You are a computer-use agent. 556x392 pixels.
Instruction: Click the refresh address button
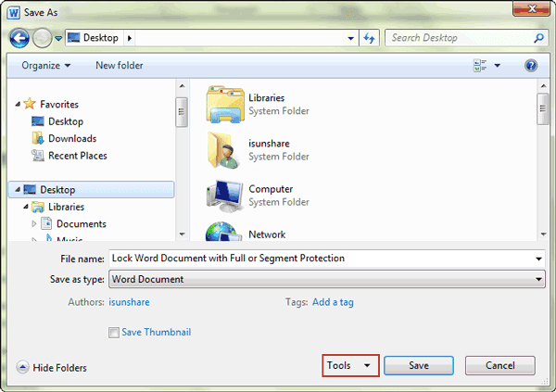(369, 38)
